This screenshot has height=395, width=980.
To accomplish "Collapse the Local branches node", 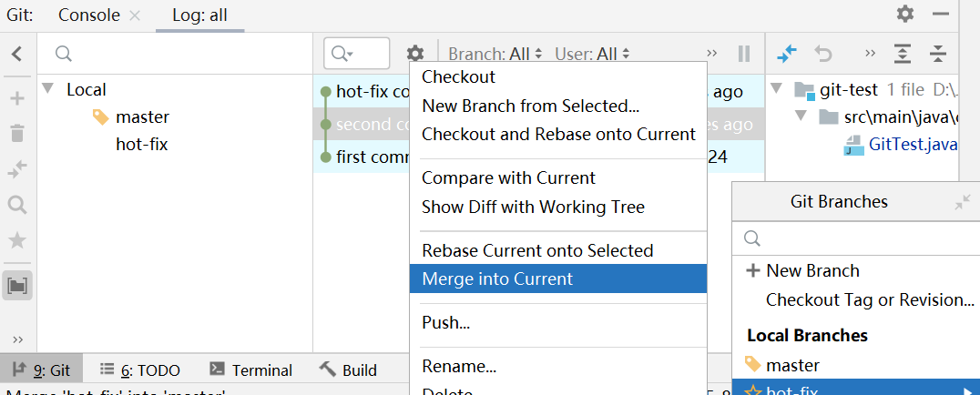I will click(48, 89).
